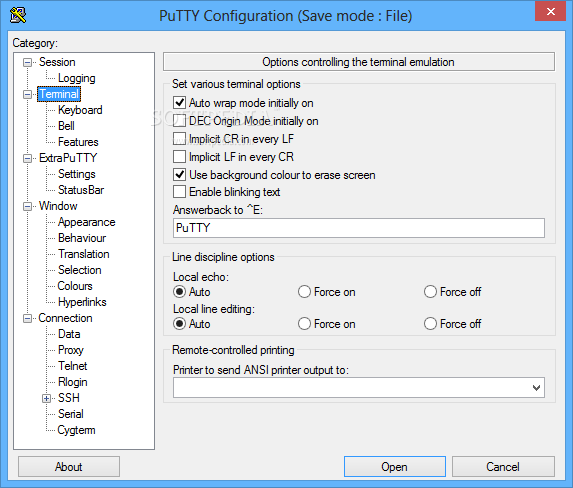Screen dimensions: 573x488
Task: Select the ExtraPuTTY category
Action: (x=68, y=158)
